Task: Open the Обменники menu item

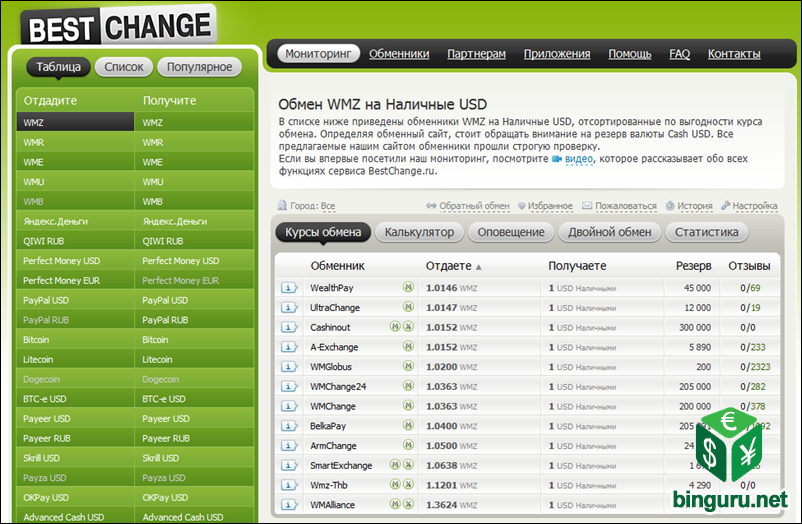Action: (399, 54)
